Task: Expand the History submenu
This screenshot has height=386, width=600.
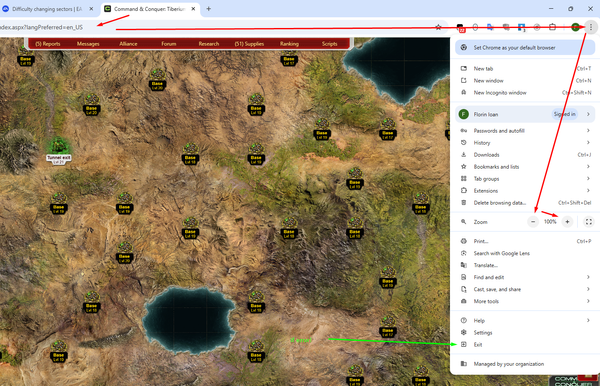Action: 525,143
